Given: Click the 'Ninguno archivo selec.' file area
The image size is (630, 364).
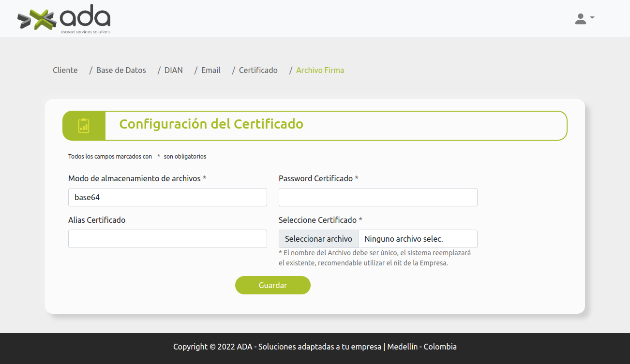Looking at the screenshot, I should click(417, 239).
